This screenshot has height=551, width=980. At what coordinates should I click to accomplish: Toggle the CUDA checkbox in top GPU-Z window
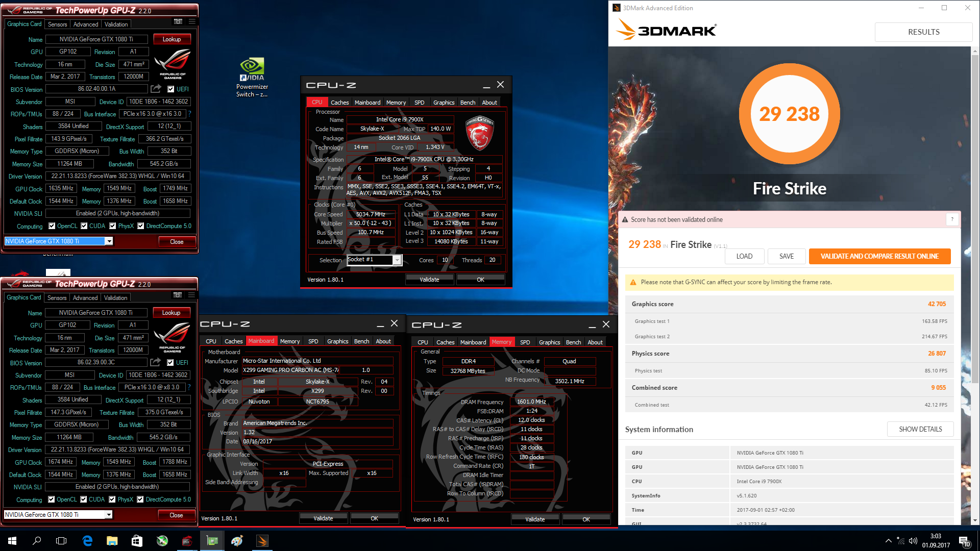click(84, 226)
